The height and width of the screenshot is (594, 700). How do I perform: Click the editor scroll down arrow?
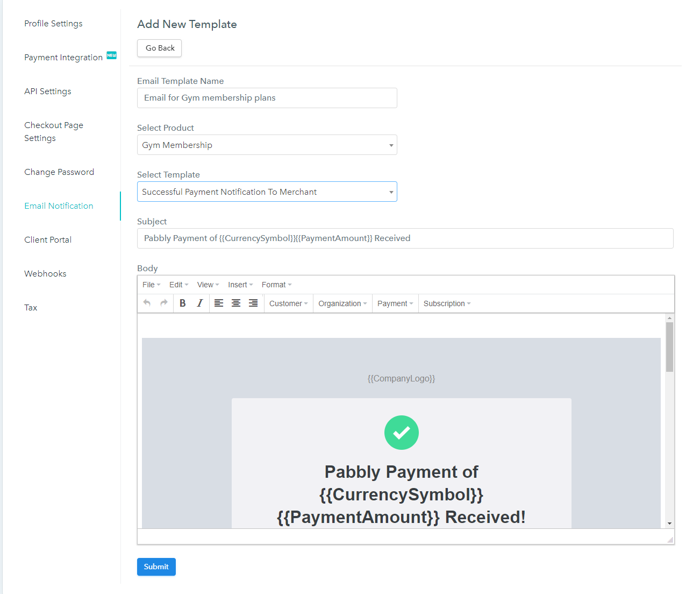(x=669, y=524)
